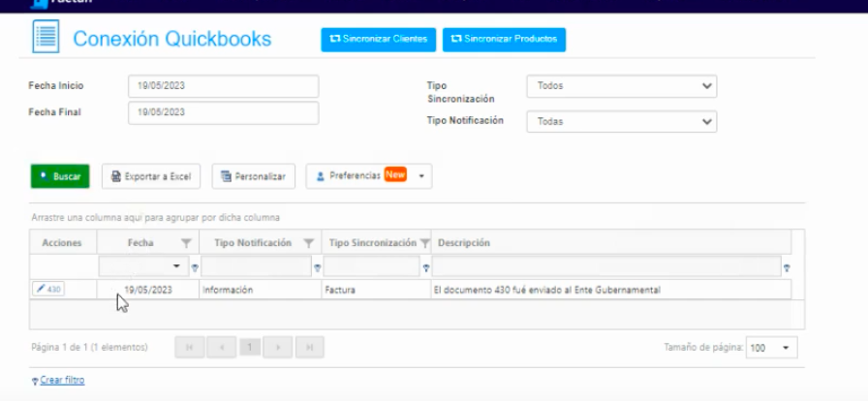Click the Fecha Inicio date field
Viewport: 868px width, 401px height.
[x=223, y=86]
